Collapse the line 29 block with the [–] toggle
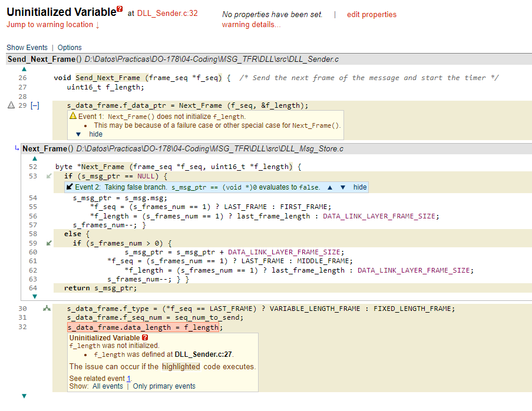 [x=35, y=106]
